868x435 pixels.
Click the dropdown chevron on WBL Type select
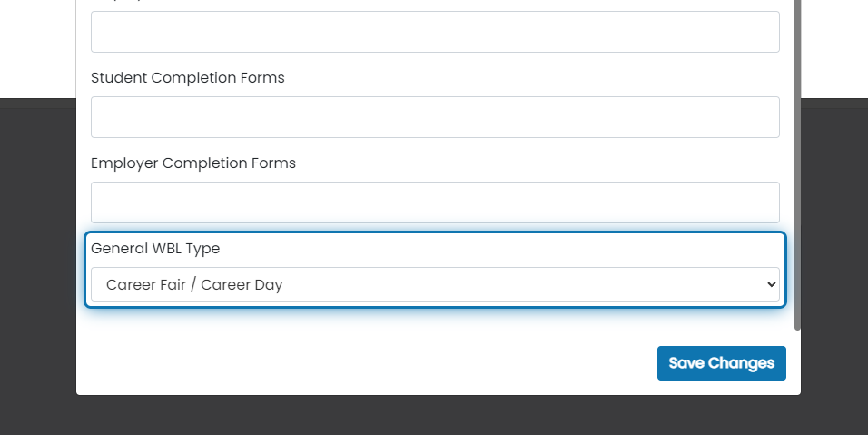pyautogui.click(x=772, y=284)
